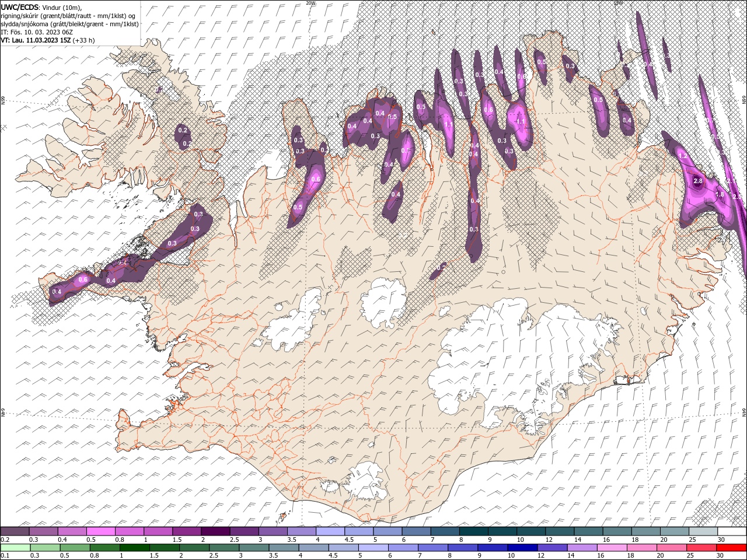Pick the upper legend swatch between 0.4 and 0.5
The width and height of the screenshot is (747, 560).
pyautogui.click(x=72, y=531)
